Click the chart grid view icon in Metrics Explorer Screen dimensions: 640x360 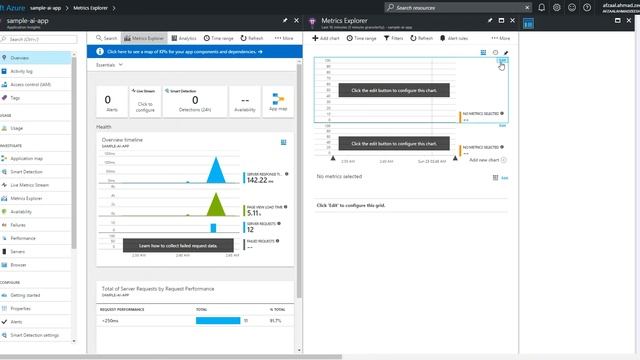click(x=483, y=53)
